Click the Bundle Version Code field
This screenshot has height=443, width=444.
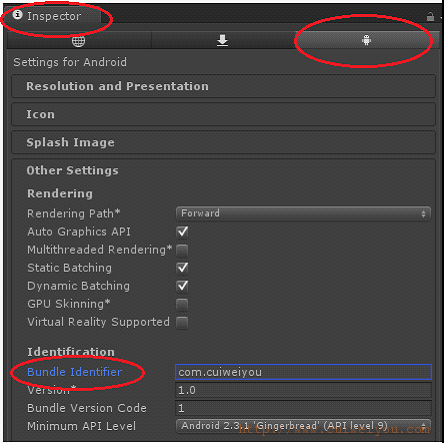(x=303, y=408)
